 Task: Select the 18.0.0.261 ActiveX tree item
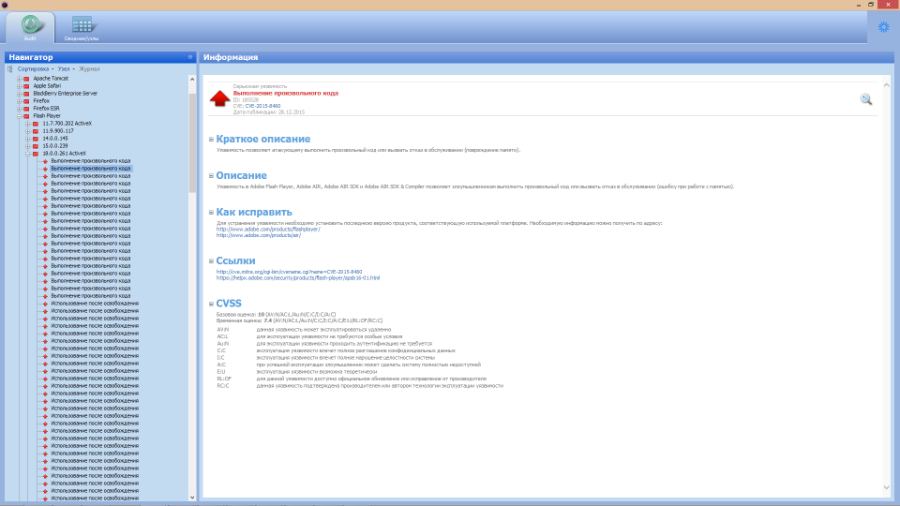[64, 154]
